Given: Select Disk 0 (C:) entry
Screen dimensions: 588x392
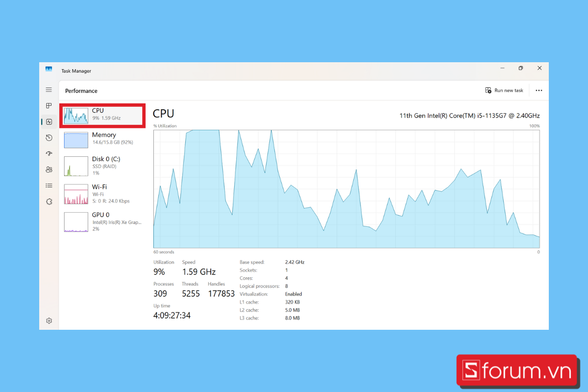Looking at the screenshot, I should [x=102, y=166].
